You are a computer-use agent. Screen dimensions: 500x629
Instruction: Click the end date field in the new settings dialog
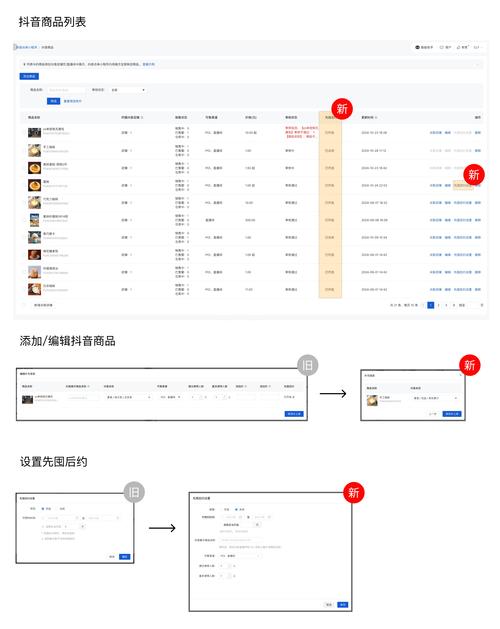click(261, 517)
